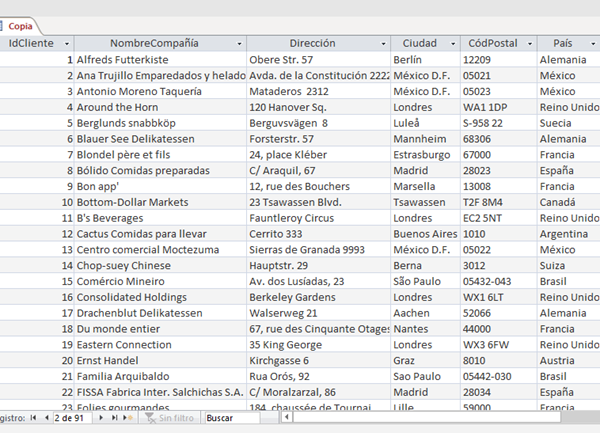Click the 'Sin filtro' filter button

click(x=170, y=417)
